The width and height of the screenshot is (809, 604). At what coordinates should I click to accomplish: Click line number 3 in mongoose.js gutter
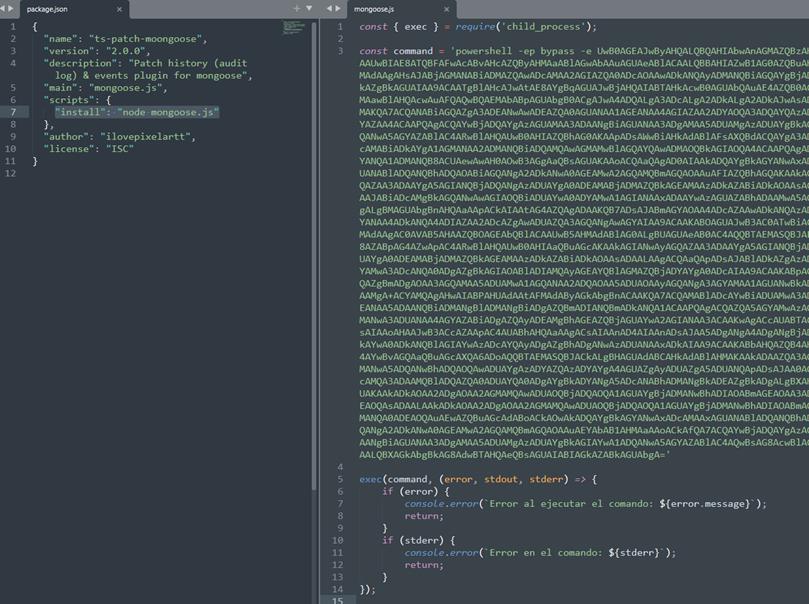(340, 51)
